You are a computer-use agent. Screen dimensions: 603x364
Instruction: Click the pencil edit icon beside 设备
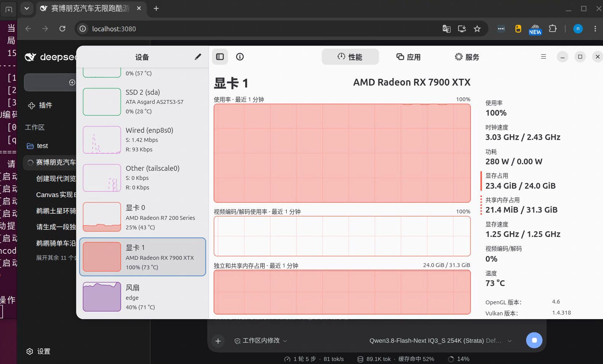click(198, 57)
